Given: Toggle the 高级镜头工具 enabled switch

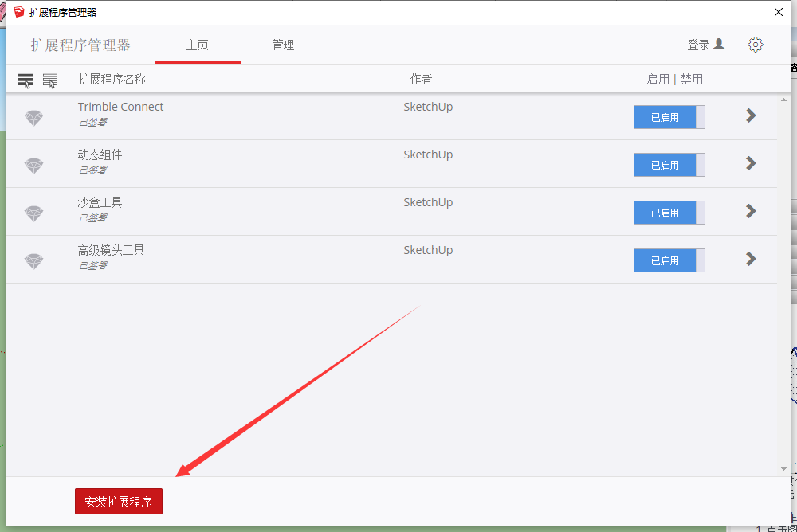Looking at the screenshot, I should click(669, 260).
